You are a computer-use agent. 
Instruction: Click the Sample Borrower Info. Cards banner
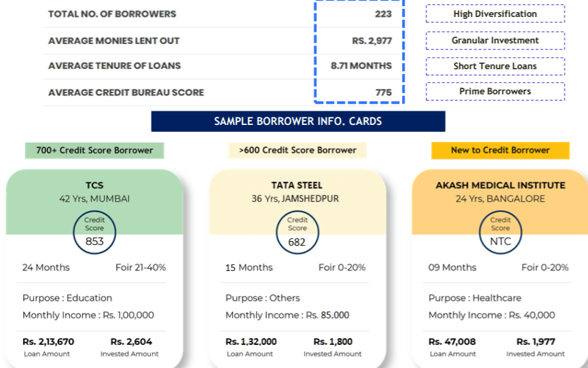[x=298, y=121]
